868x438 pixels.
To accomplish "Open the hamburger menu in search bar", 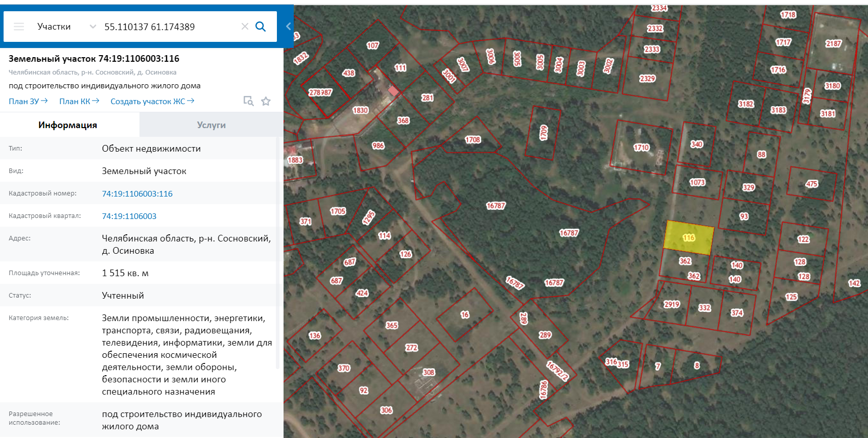I will tap(19, 27).
